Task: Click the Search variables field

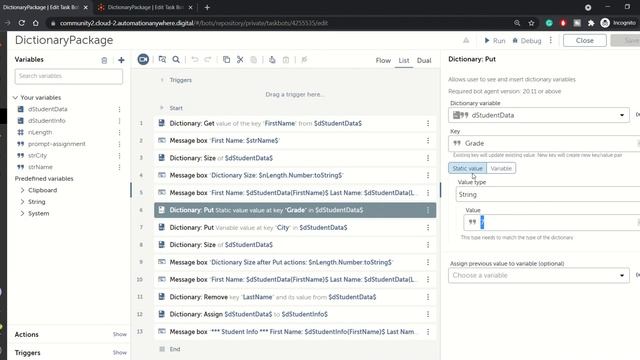Action: 69,76
